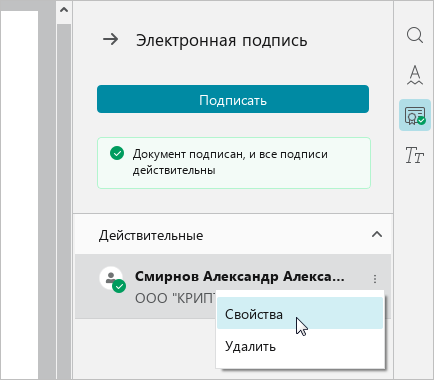434x380 pixels.
Task: Click the Действительные section header
Action: tap(233, 235)
